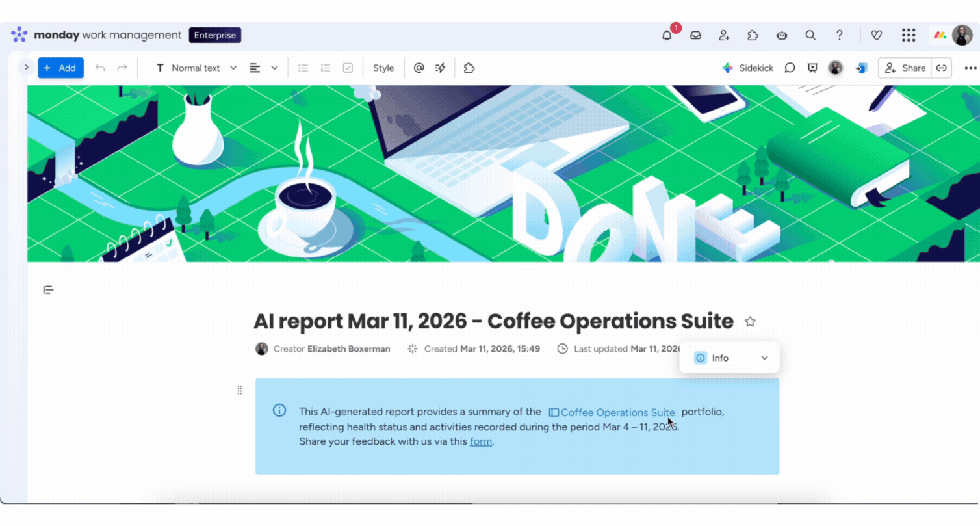This screenshot has height=526, width=980.
Task: Click the creator name Elizabeth Boxerman
Action: pos(349,349)
